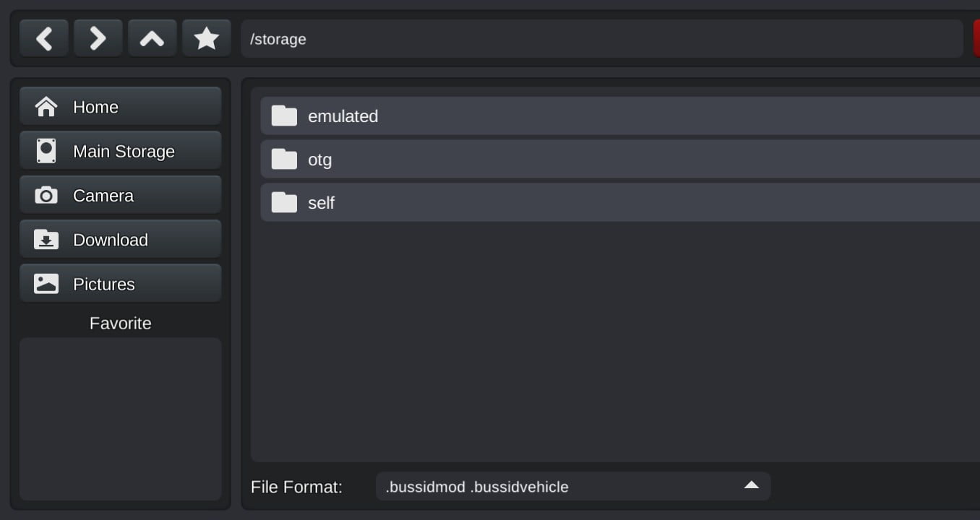Click the back arrow navigation button
The width and height of the screenshot is (980, 520).
[x=44, y=38]
